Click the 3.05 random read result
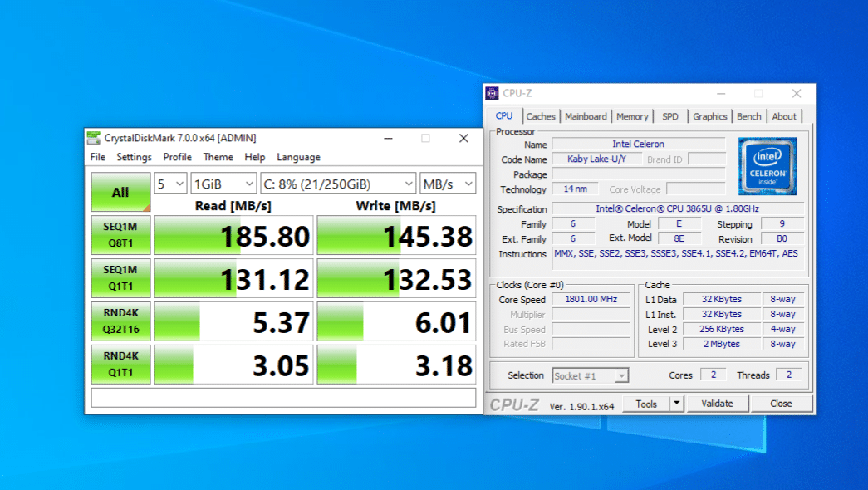 click(233, 365)
